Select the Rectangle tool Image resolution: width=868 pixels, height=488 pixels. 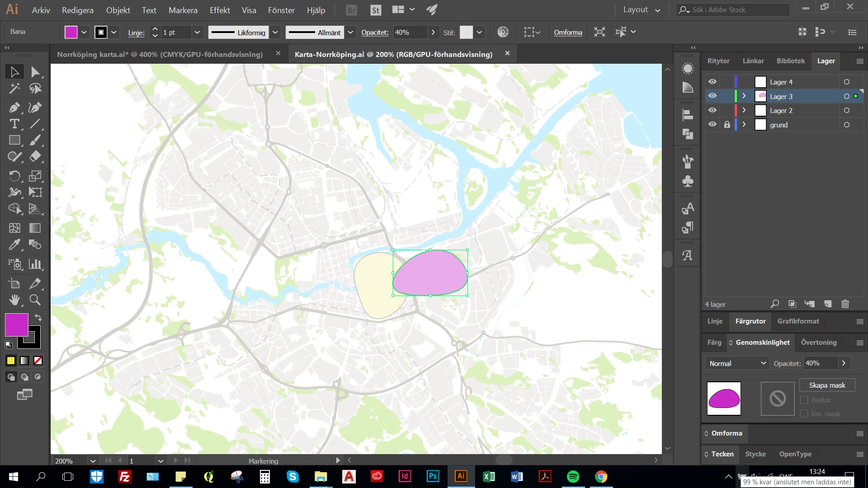coord(14,140)
